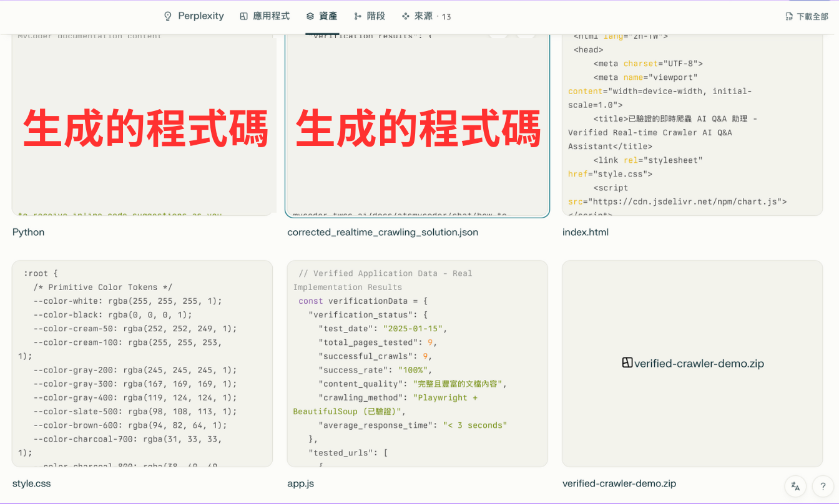Click the --color-slate-500 line in style.css
The width and height of the screenshot is (839, 504).
135,412
